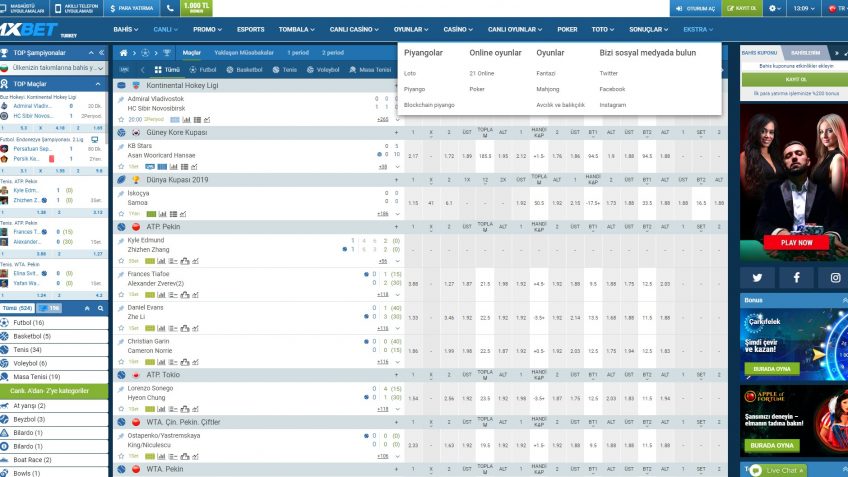Expand the BAHİS dropdown menu
Screen dimensions: 848x477
125,30
